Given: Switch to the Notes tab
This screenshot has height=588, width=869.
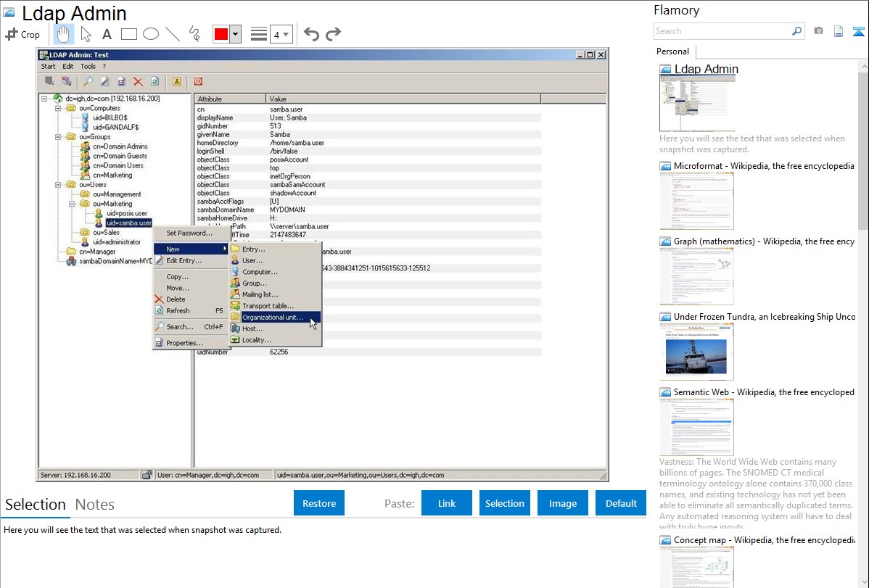Looking at the screenshot, I should (x=95, y=505).
